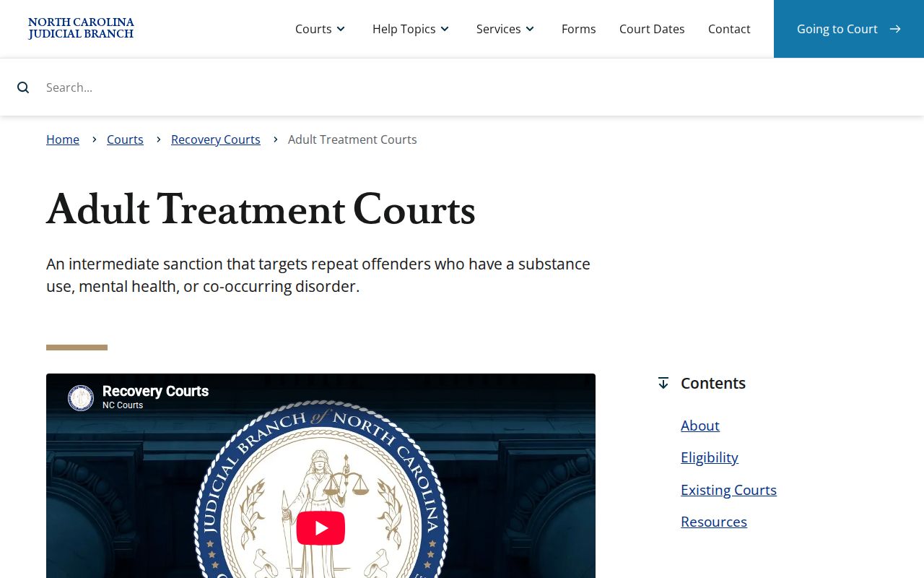Go to Courts breadcrumb link
Screen dimensions: 924x578
[x=125, y=139]
